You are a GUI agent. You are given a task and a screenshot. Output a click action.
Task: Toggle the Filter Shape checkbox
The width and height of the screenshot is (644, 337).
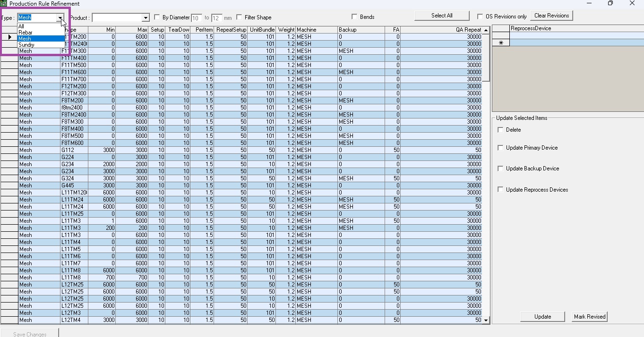tap(240, 17)
